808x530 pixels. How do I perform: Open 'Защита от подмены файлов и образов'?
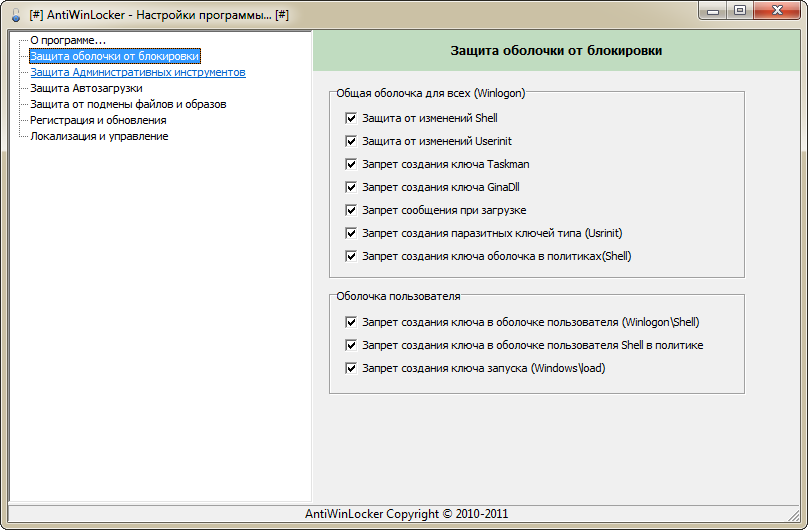(128, 104)
